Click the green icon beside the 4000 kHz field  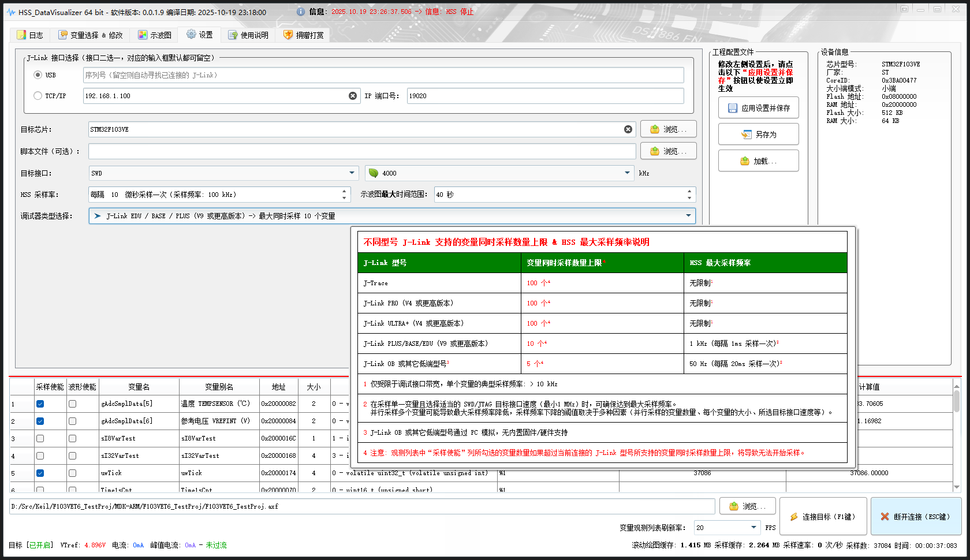374,173
